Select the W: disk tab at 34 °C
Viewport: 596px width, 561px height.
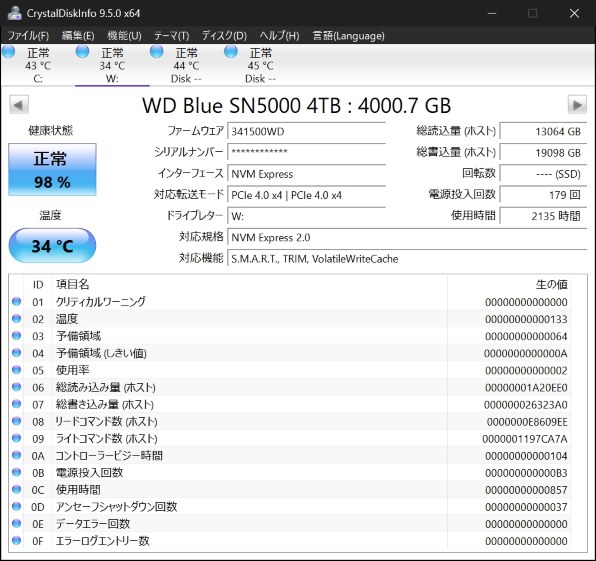tap(112, 65)
